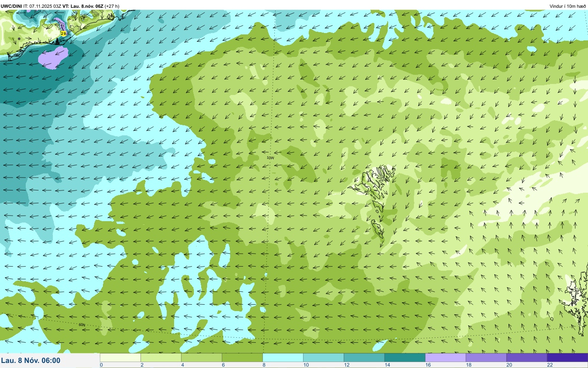Click the legend value '8'

coord(264,365)
